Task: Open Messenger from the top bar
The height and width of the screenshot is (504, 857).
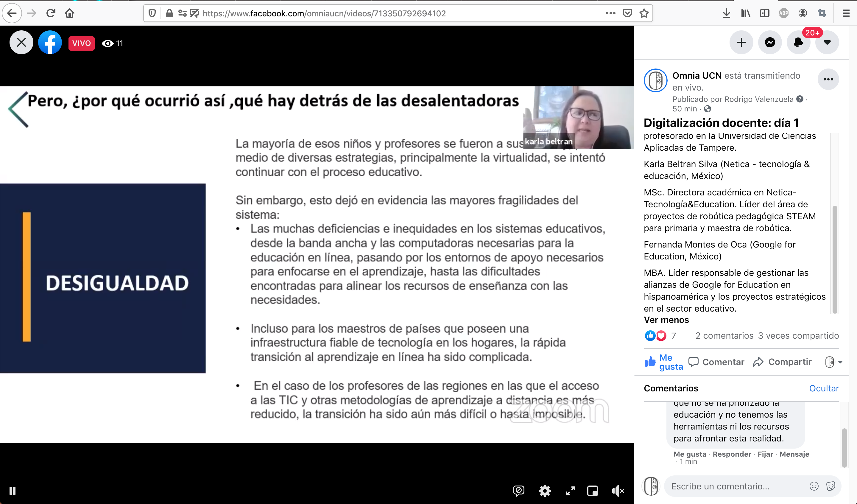Action: pyautogui.click(x=770, y=43)
